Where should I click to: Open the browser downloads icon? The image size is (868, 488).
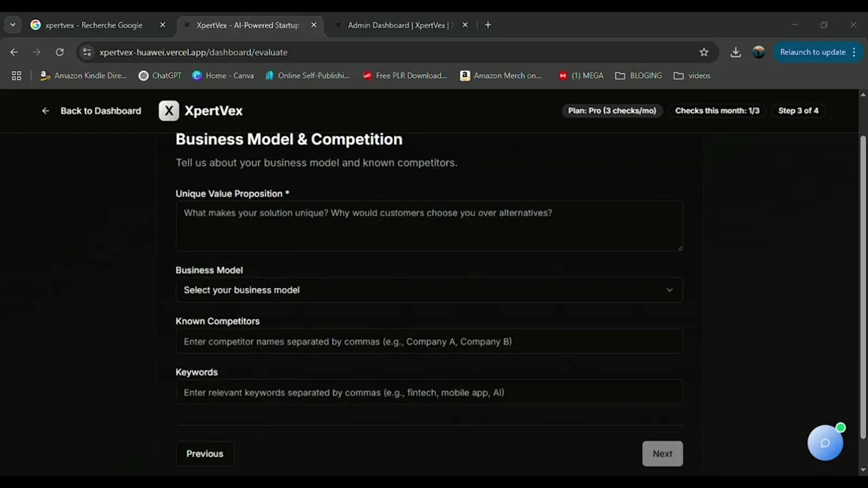coord(736,52)
